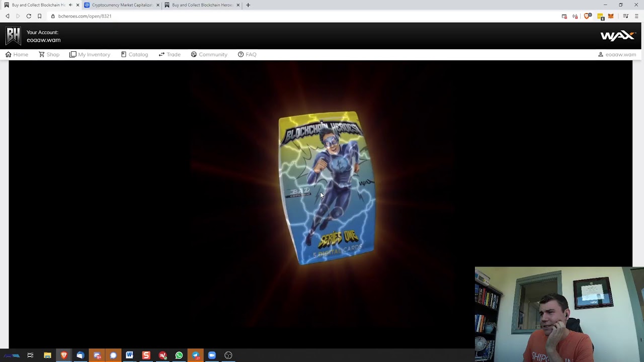Open the Shop page
Viewport: 644px width, 362px height.
(x=49, y=54)
